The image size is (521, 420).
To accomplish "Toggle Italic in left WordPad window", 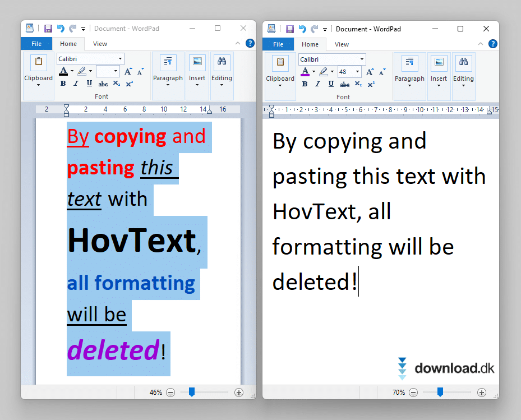I will tap(76, 84).
